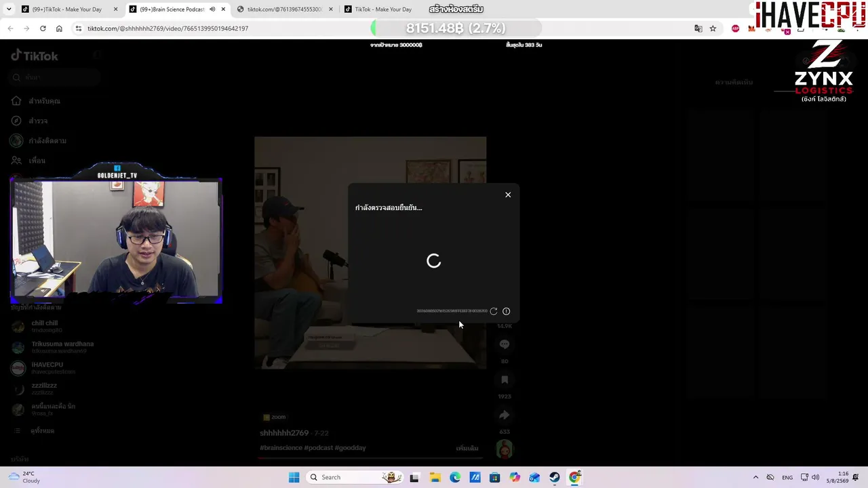Image resolution: width=868 pixels, height=488 pixels.
Task: Open the For You home icon
Action: [16, 101]
